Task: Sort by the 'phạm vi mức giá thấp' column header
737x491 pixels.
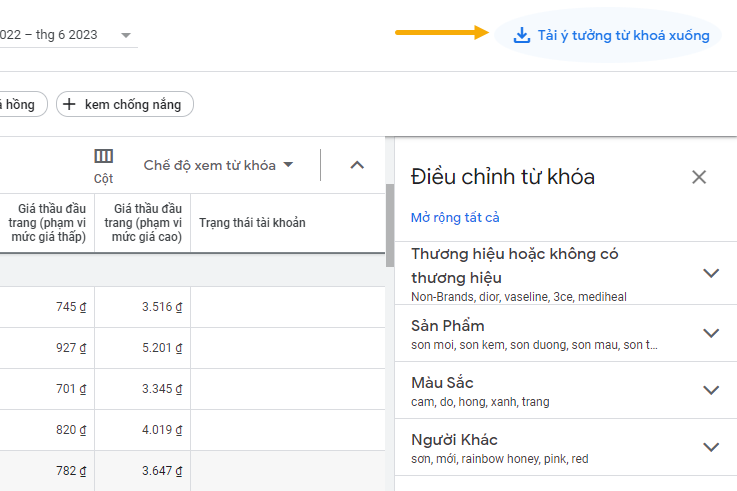Action: tap(51, 223)
